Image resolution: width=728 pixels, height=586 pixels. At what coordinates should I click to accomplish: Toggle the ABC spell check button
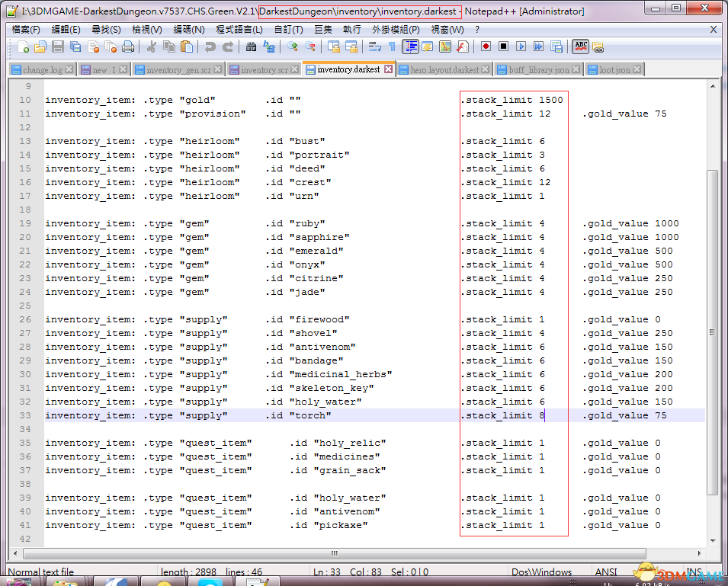coord(580,46)
